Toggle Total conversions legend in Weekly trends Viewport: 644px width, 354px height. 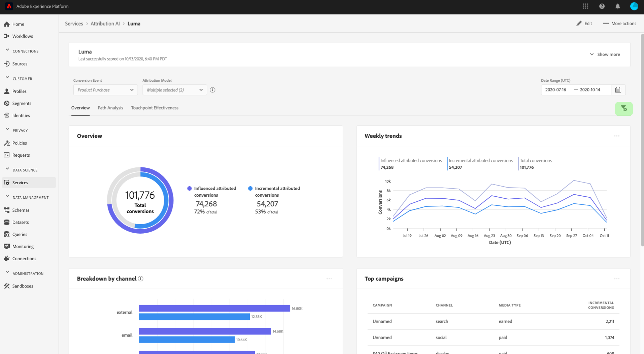(x=536, y=161)
